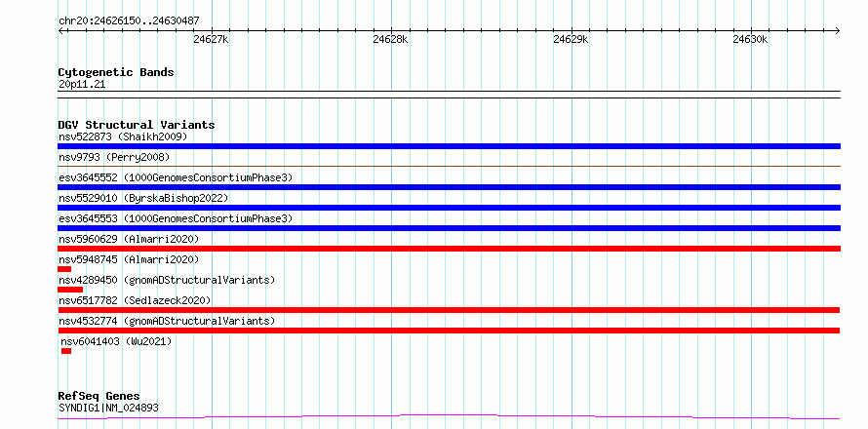This screenshot has height=429, width=868.
Task: Click the red bar under nsv4532774
Action: tap(449, 331)
